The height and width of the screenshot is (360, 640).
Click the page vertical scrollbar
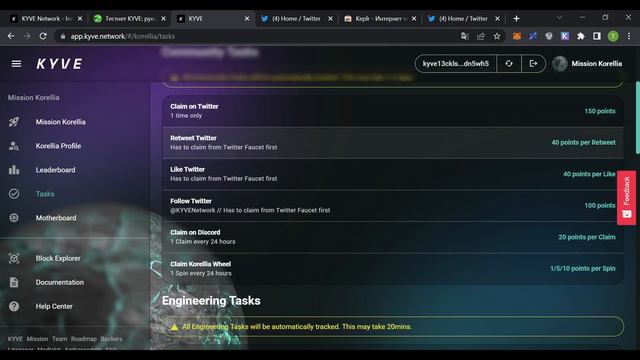pyautogui.click(x=638, y=118)
